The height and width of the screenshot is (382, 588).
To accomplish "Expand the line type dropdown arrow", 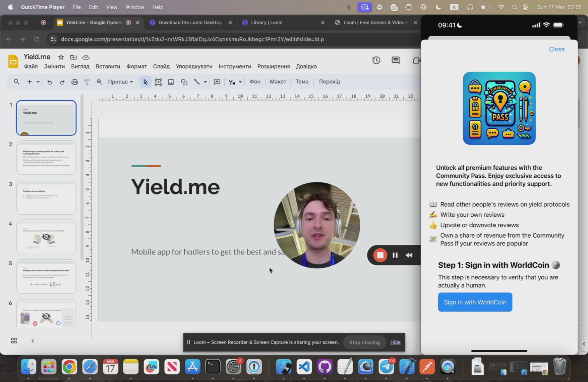I will click(x=205, y=82).
